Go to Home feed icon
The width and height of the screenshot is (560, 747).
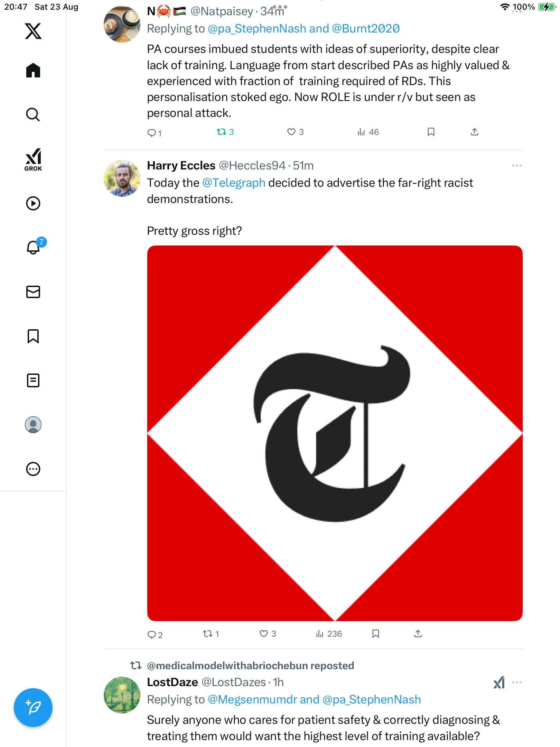tap(33, 71)
